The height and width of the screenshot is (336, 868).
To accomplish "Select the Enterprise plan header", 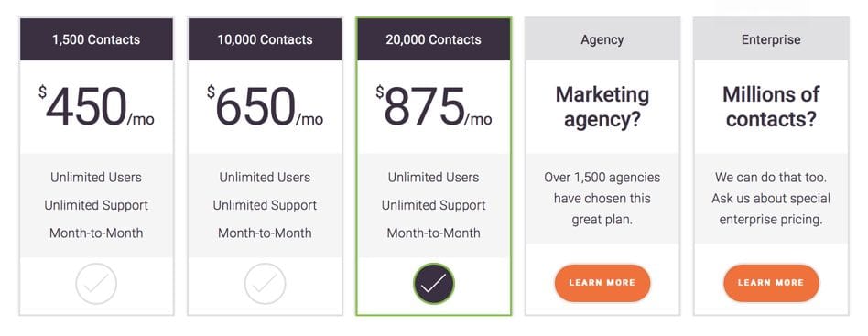I will pyautogui.click(x=771, y=39).
